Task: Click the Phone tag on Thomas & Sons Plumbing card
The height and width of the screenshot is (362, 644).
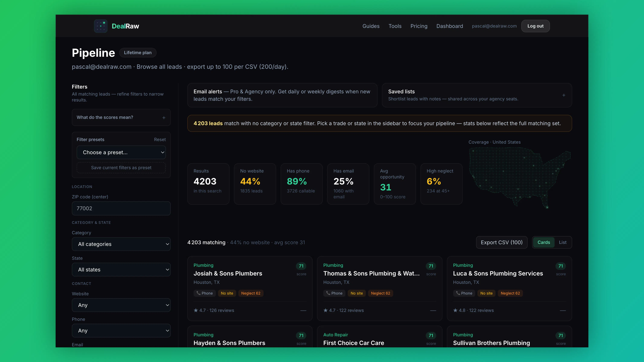Action: coord(334,293)
